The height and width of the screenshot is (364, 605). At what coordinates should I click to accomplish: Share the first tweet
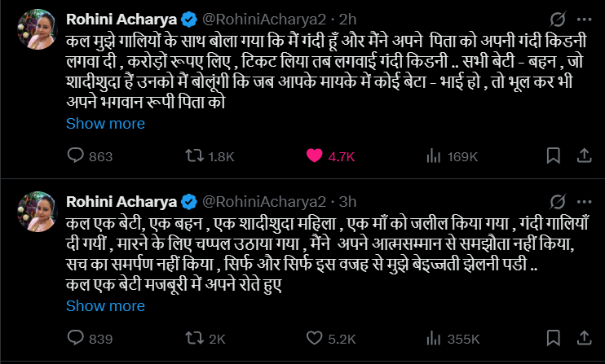click(585, 156)
